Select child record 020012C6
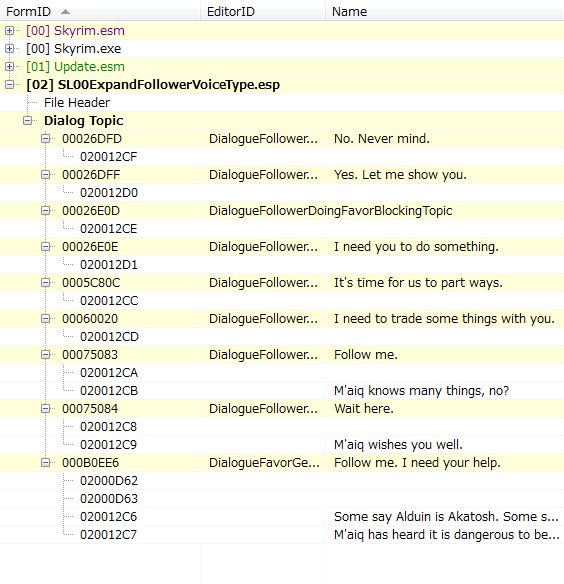 click(108, 517)
